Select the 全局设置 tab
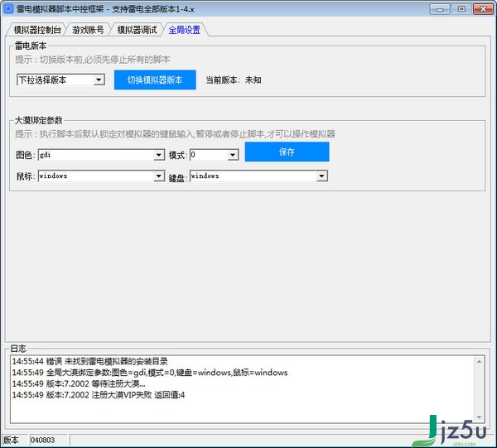The image size is (497, 448). pos(185,30)
